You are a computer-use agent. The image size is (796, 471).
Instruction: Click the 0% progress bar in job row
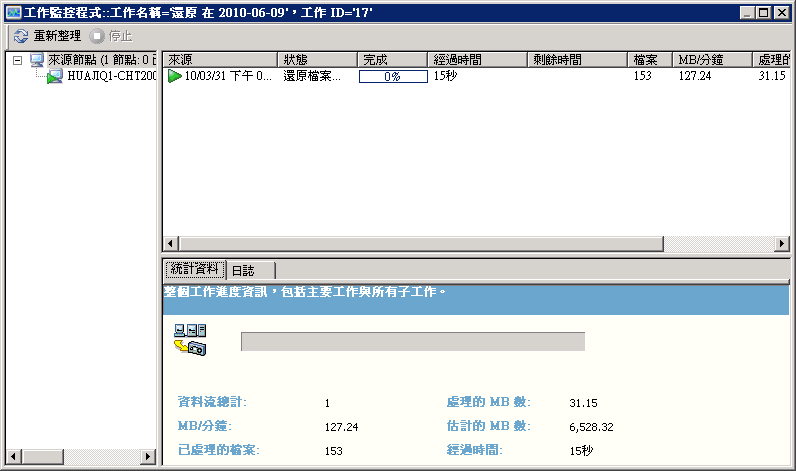click(393, 76)
